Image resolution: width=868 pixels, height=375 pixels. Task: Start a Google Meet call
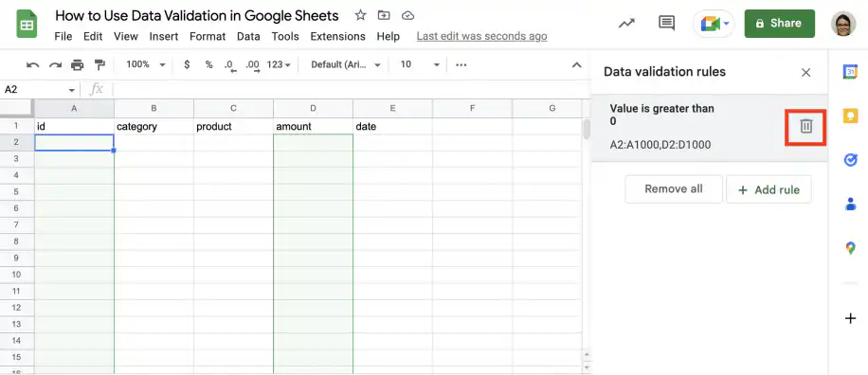[x=714, y=24]
